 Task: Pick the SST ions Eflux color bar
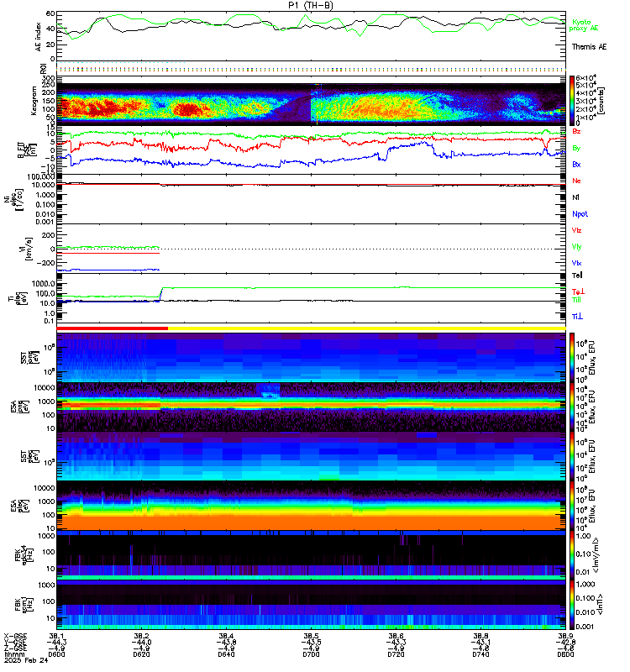[x=572, y=358]
